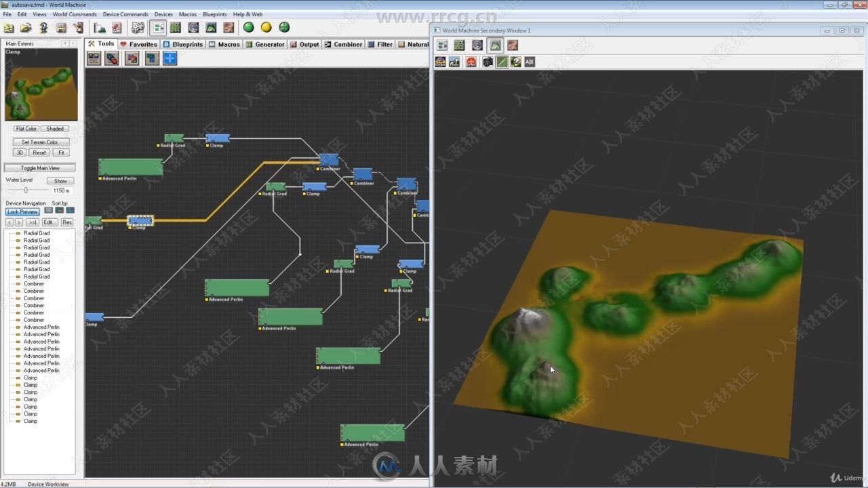Click the Res button
868x488 pixels.
[x=67, y=222]
